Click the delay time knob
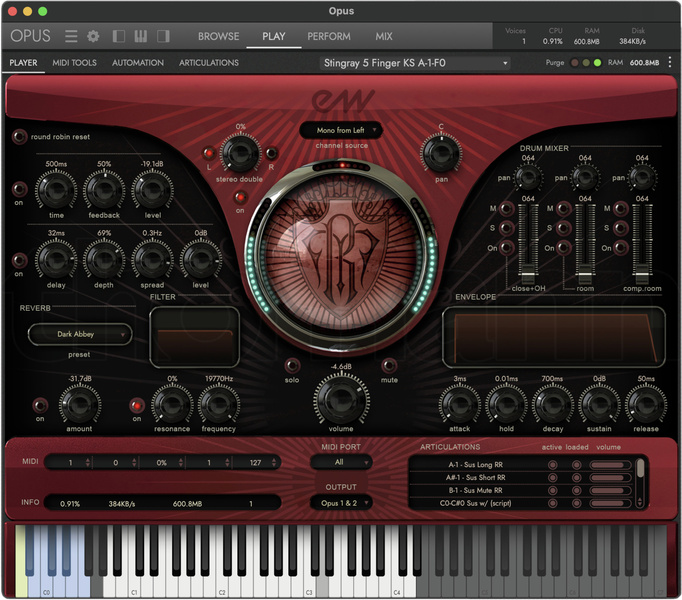The height and width of the screenshot is (600, 682). 56,190
